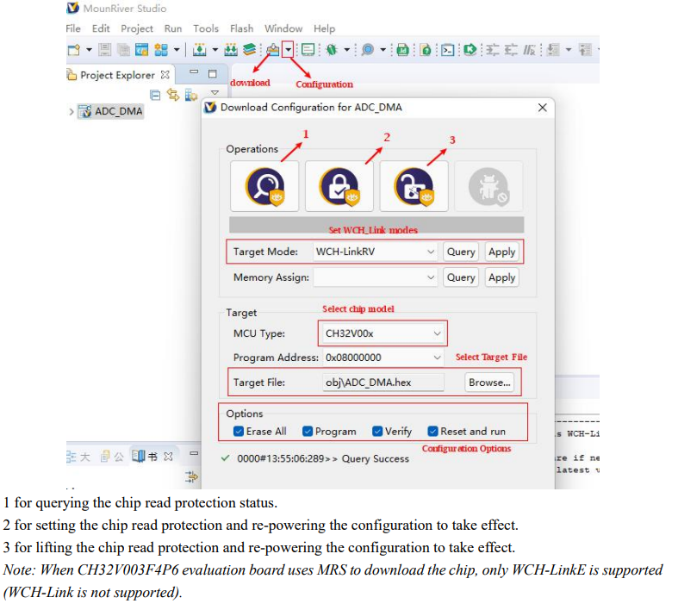
Task: Open the Run menu
Action: [173, 28]
